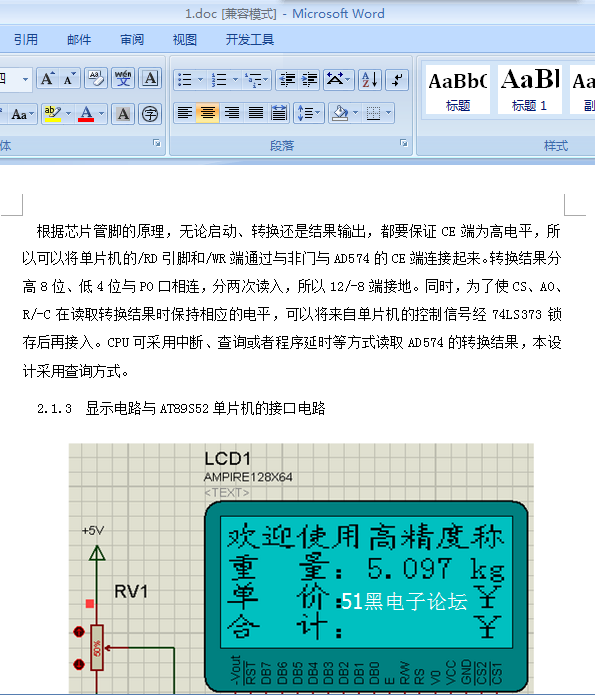
Task: Click the paragraph shading paint bucket
Action: tap(340, 113)
